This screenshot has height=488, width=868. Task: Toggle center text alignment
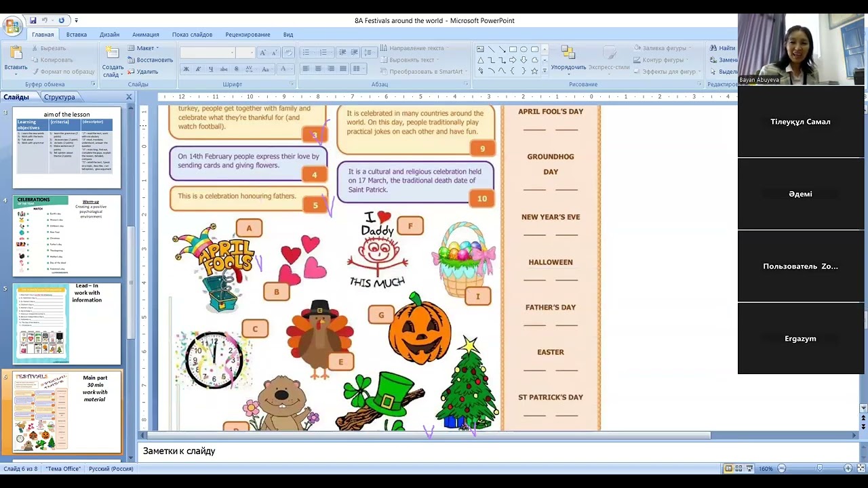point(318,69)
